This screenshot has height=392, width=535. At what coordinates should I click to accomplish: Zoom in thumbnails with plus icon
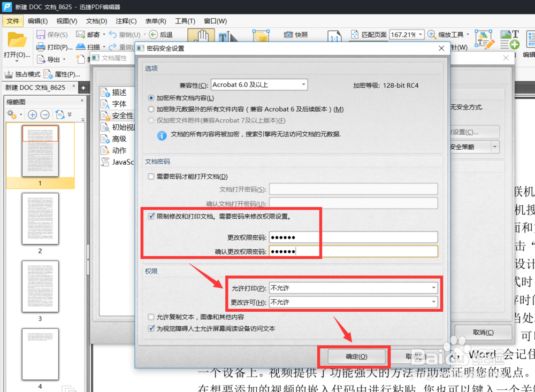pyautogui.click(x=33, y=114)
